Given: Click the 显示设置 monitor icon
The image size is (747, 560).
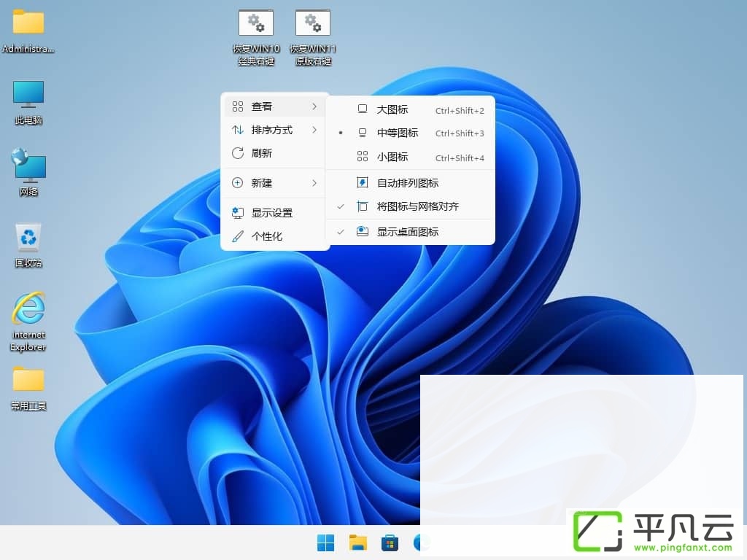Looking at the screenshot, I should 237,213.
